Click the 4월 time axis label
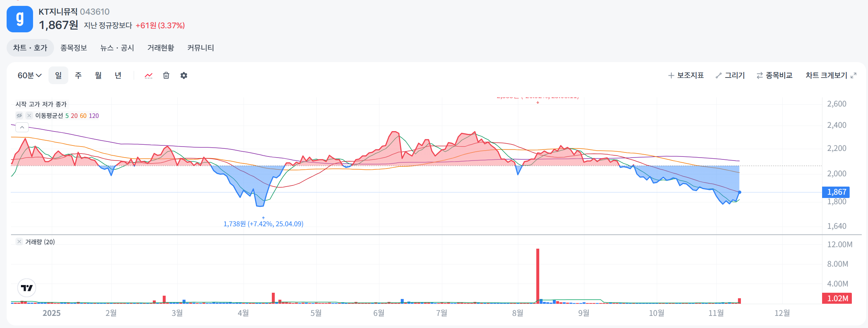 point(243,313)
